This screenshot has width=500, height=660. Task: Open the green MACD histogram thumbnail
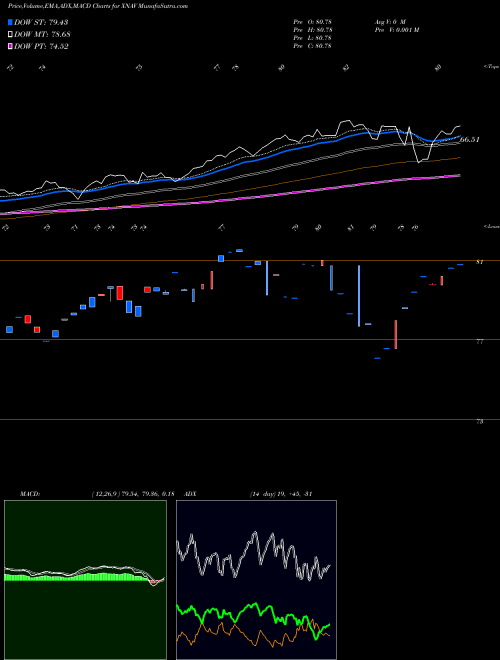point(85,580)
